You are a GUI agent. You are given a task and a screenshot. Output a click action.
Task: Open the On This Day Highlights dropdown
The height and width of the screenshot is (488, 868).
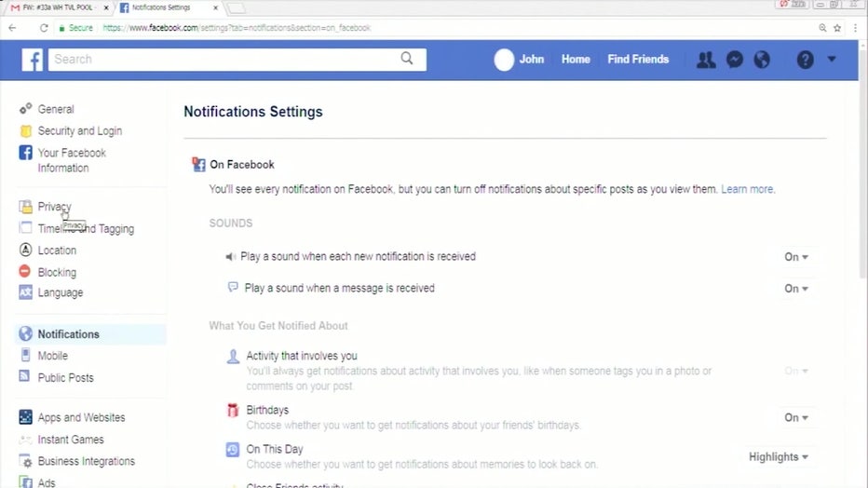pyautogui.click(x=779, y=457)
